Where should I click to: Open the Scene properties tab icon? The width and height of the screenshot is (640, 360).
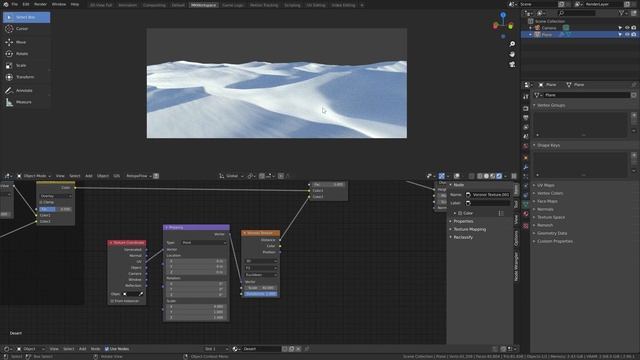tap(526, 136)
